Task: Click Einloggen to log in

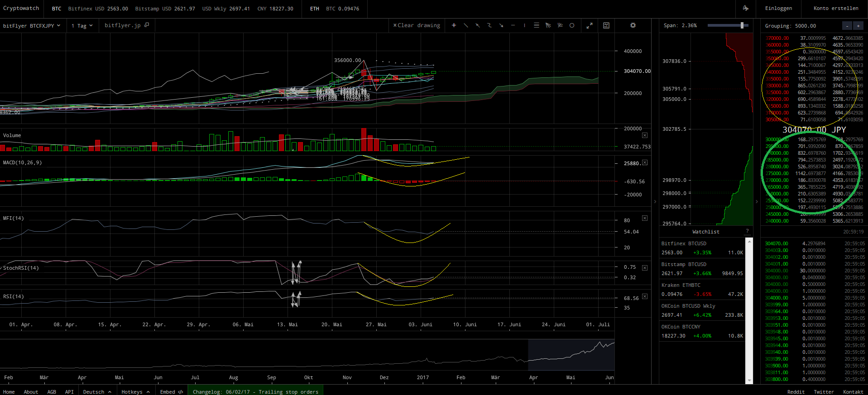Action: click(x=778, y=8)
